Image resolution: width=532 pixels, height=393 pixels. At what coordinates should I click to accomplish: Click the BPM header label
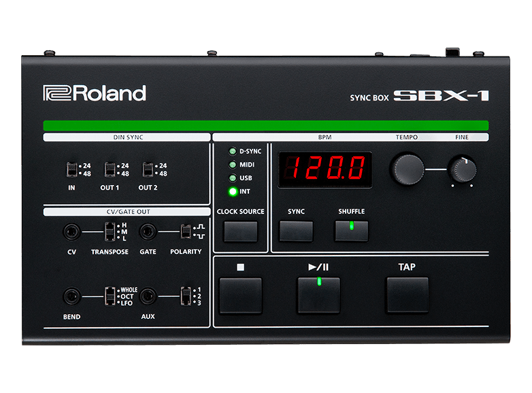pyautogui.click(x=325, y=137)
